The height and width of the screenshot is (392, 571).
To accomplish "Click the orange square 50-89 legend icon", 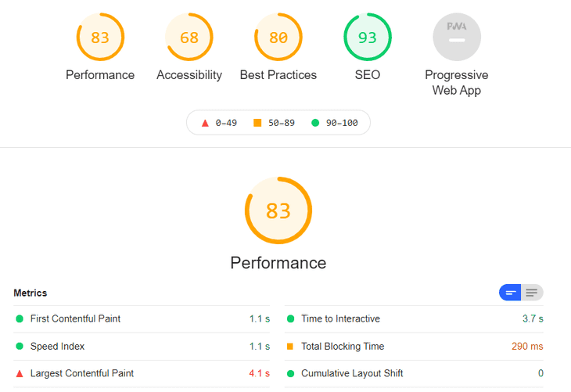I will (x=257, y=123).
